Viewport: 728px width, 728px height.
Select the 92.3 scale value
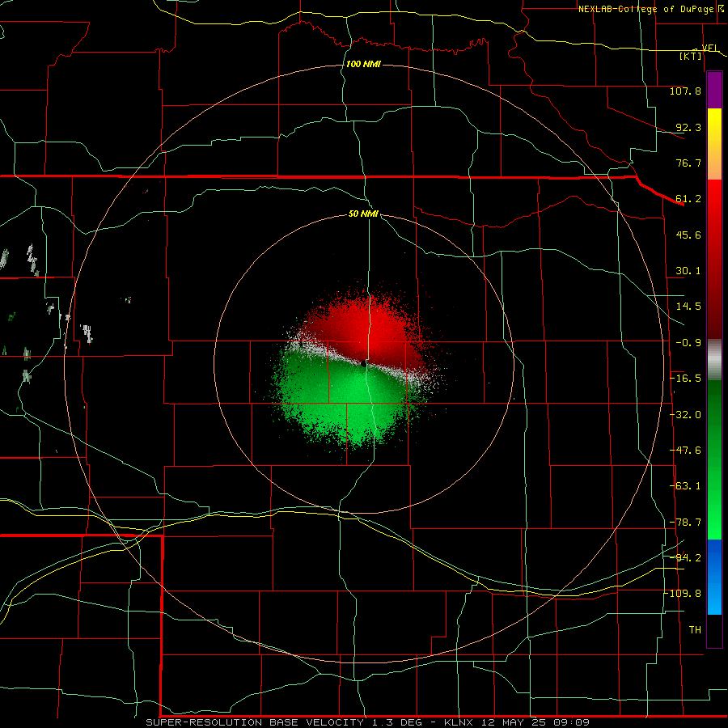pos(688,127)
